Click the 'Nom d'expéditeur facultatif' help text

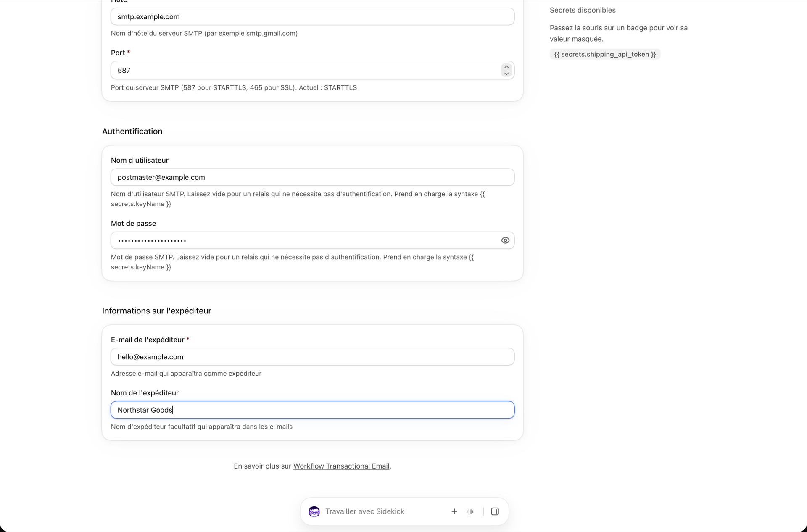click(202, 427)
